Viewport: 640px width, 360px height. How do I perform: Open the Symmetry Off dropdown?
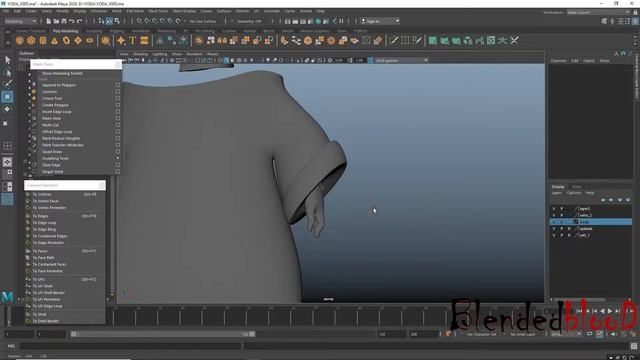[x=249, y=21]
